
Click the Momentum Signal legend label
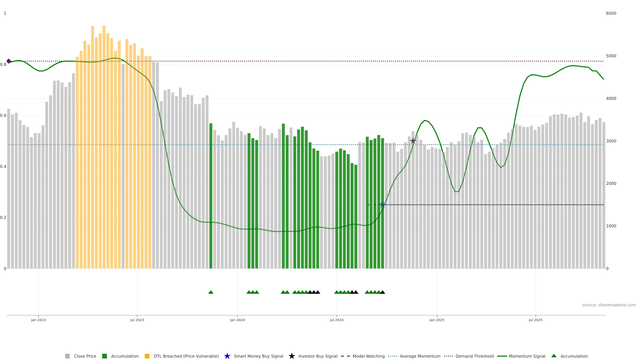527,356
